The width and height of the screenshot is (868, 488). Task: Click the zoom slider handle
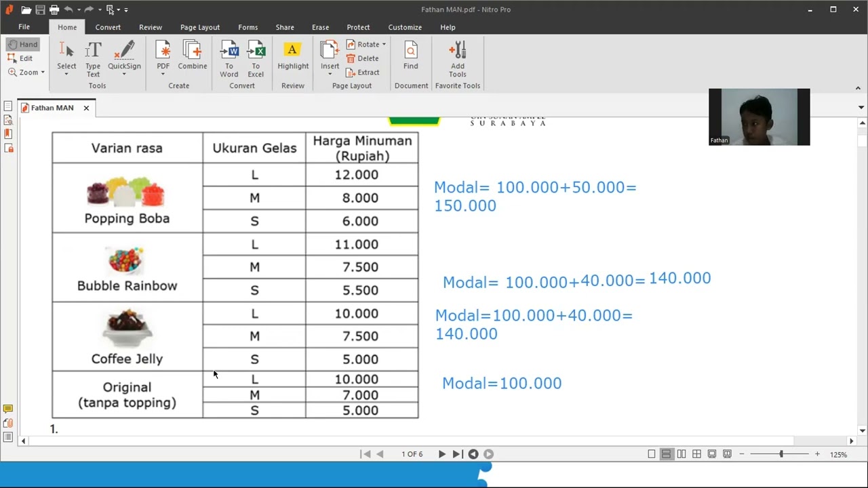[781, 454]
